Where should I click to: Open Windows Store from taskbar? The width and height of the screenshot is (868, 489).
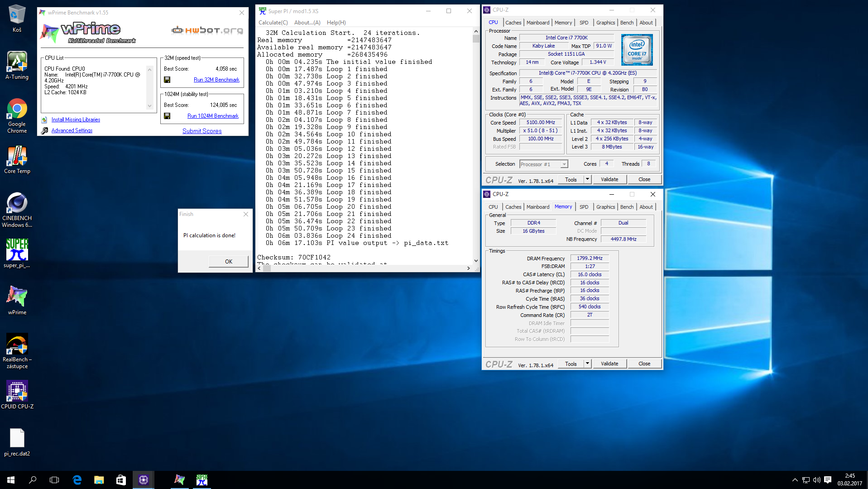121,480
